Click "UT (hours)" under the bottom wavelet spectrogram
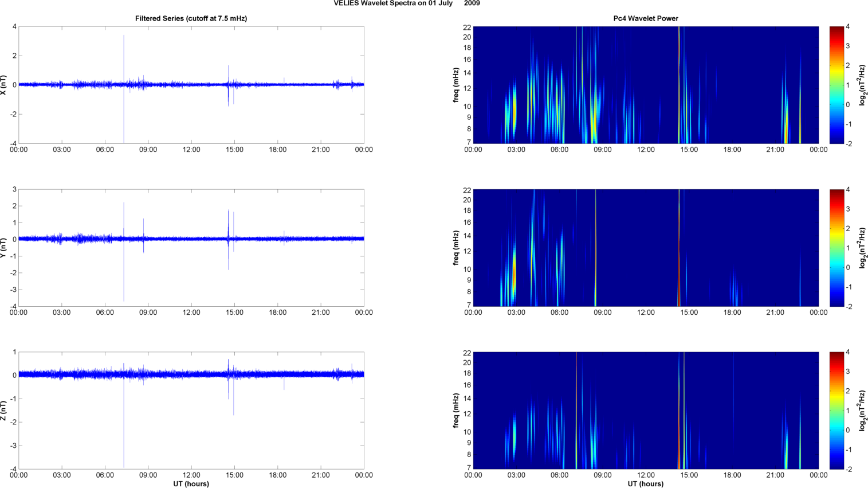Screen dimensions: 868x488 646,484
